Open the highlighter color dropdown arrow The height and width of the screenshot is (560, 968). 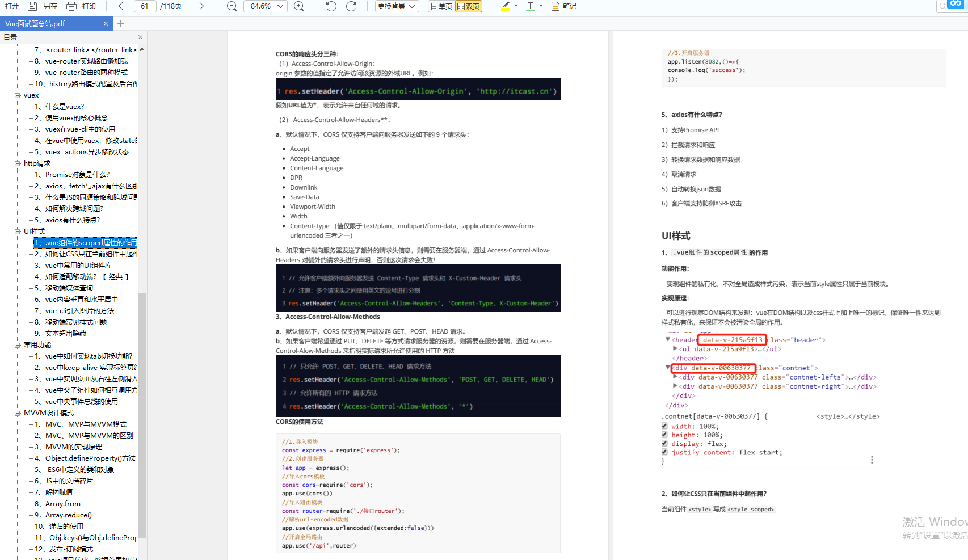516,6
